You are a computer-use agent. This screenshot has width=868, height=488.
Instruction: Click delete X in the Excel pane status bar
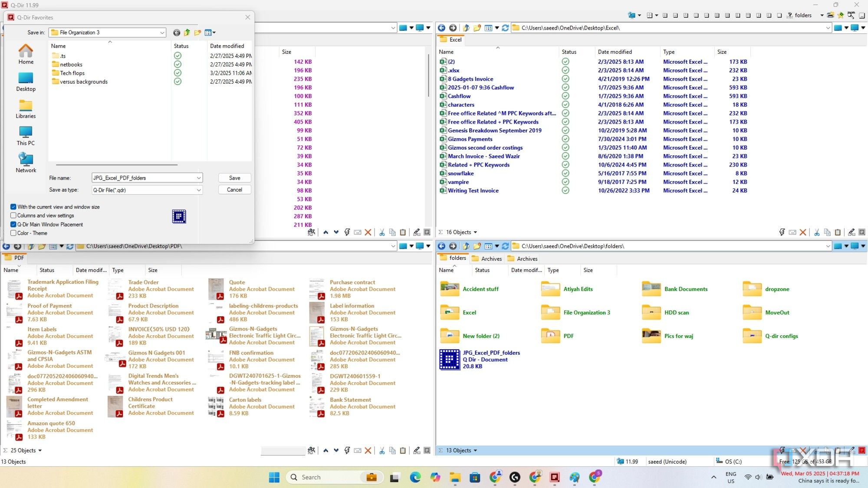803,232
